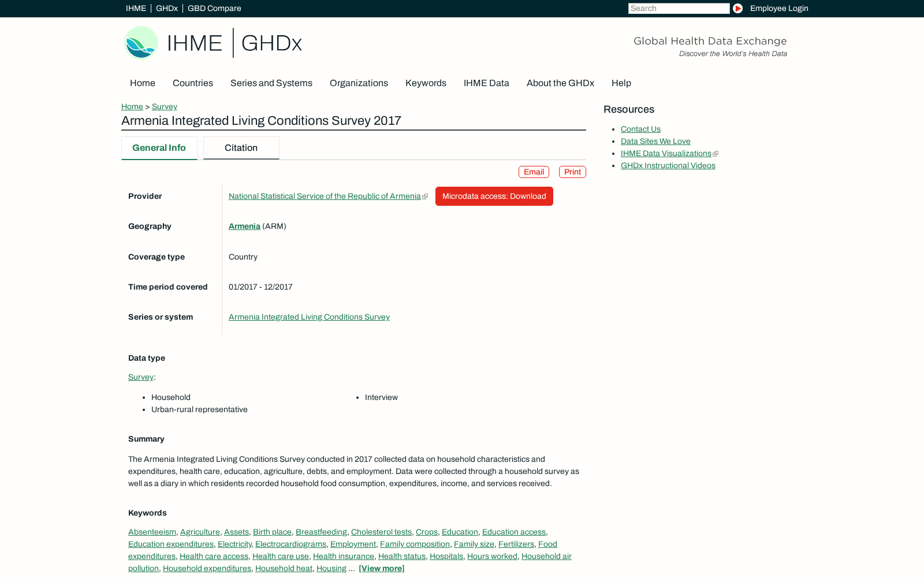Open the Education access keyword link
Viewport: 924px width, 578px height.
514,532
